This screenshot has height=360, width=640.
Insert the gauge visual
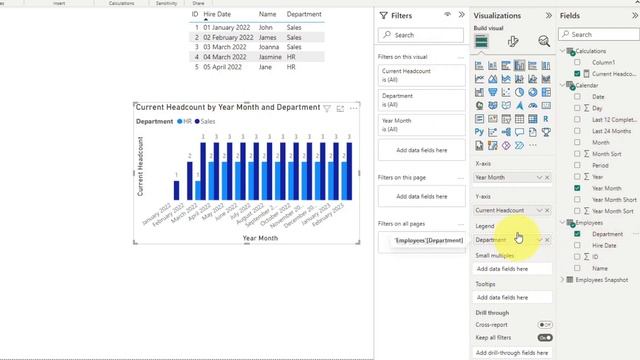(533, 106)
